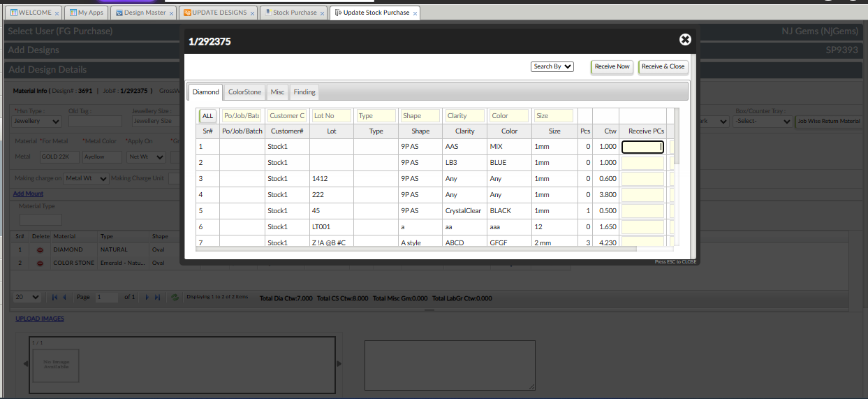The width and height of the screenshot is (868, 399).
Task: Delete the COLOR STONE material row
Action: [40, 263]
